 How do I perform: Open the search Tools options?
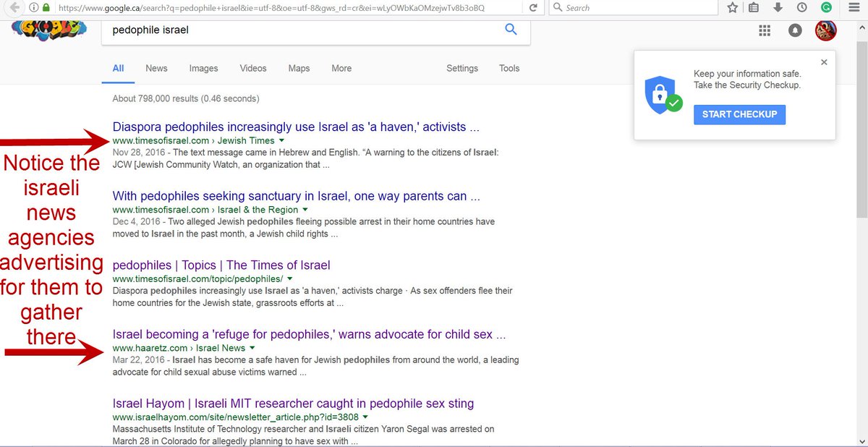[x=509, y=68]
